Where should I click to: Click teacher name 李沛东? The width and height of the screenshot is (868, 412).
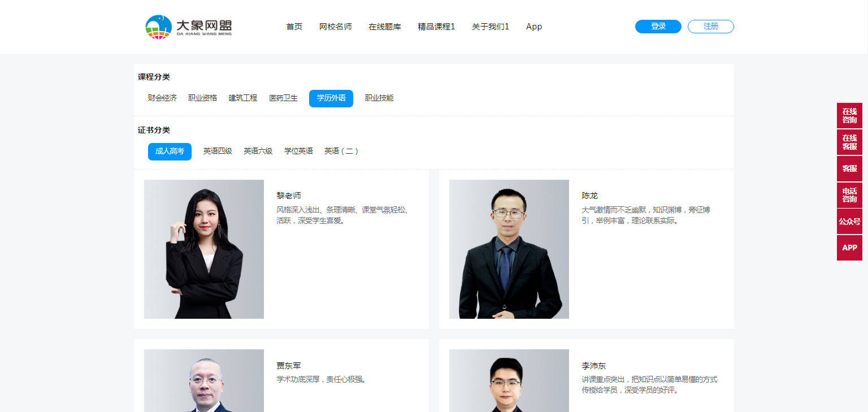point(594,366)
